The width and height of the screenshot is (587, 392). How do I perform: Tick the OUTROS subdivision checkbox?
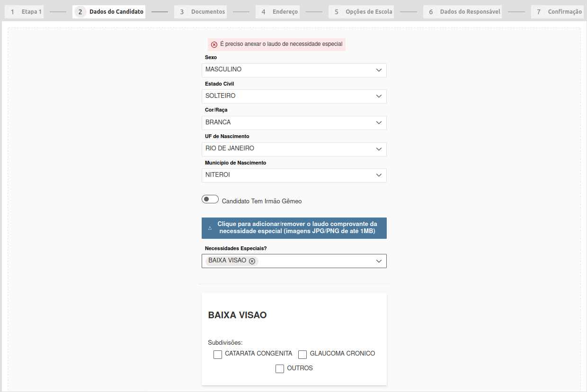coord(280,369)
